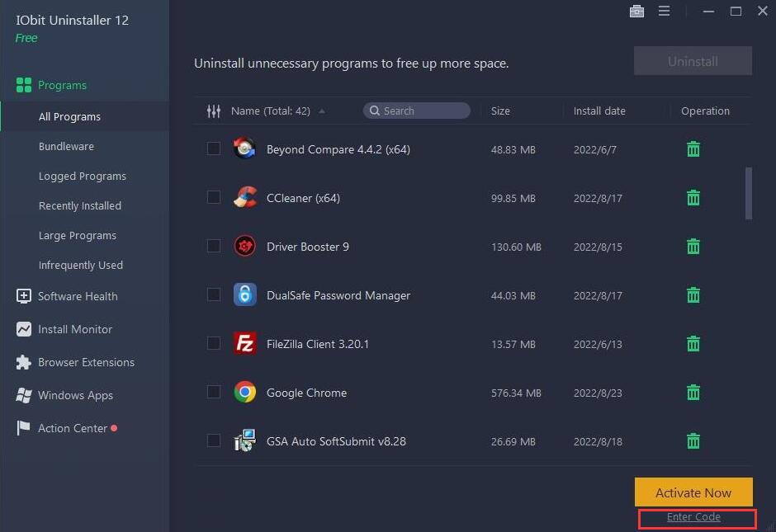This screenshot has height=532, width=776.
Task: Click DualSafe Password Manager's trash icon
Action: pyautogui.click(x=693, y=295)
